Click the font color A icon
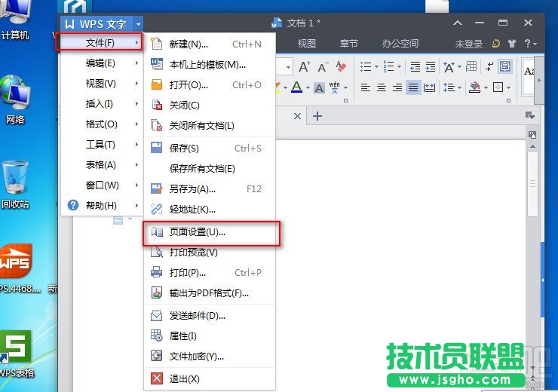Viewport: 558px width, 392px height. click(x=297, y=87)
